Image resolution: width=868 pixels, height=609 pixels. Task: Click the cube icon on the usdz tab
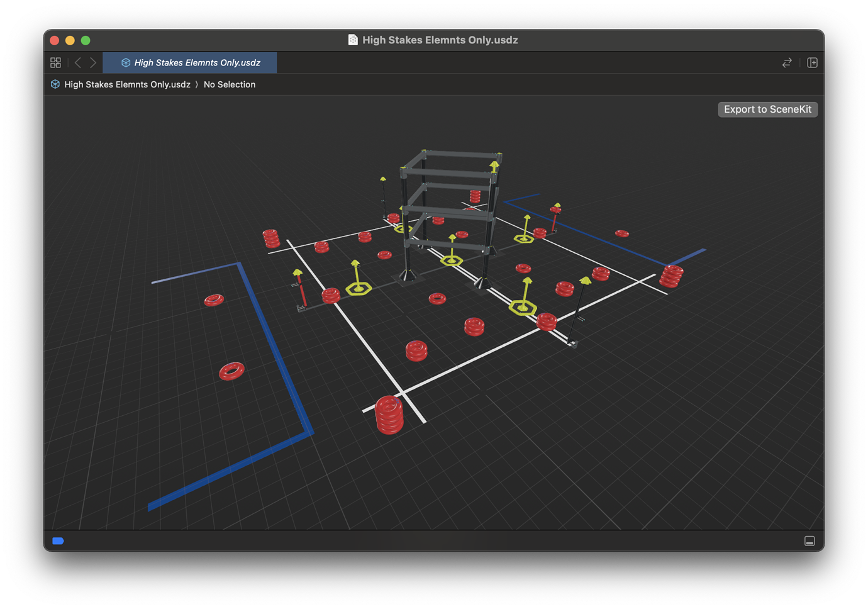click(x=126, y=62)
